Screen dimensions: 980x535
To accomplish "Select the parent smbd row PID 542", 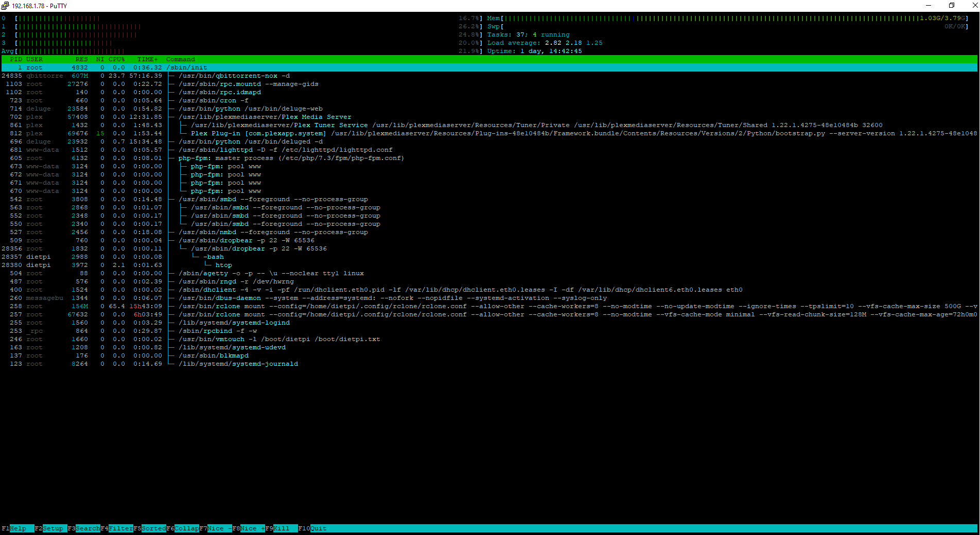I will click(489, 199).
